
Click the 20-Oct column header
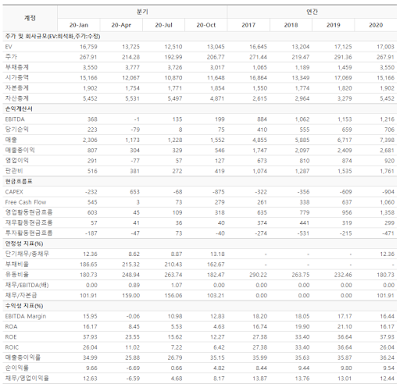206,25
